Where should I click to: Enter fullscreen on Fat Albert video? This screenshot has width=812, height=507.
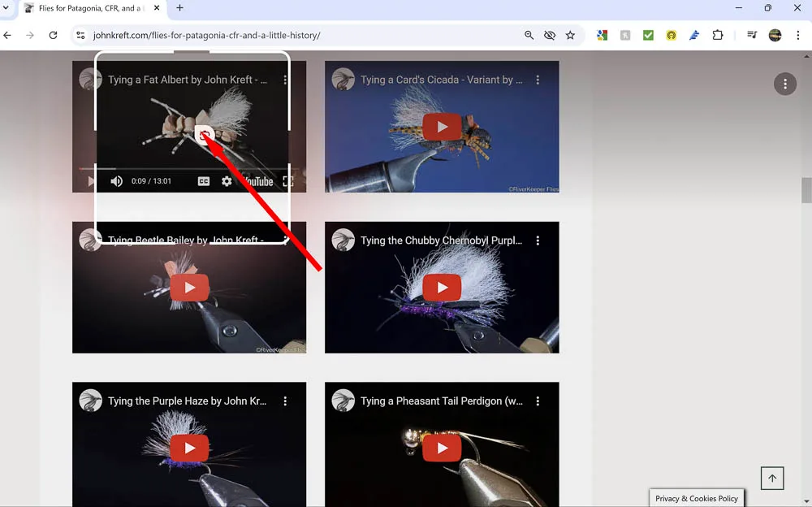288,181
